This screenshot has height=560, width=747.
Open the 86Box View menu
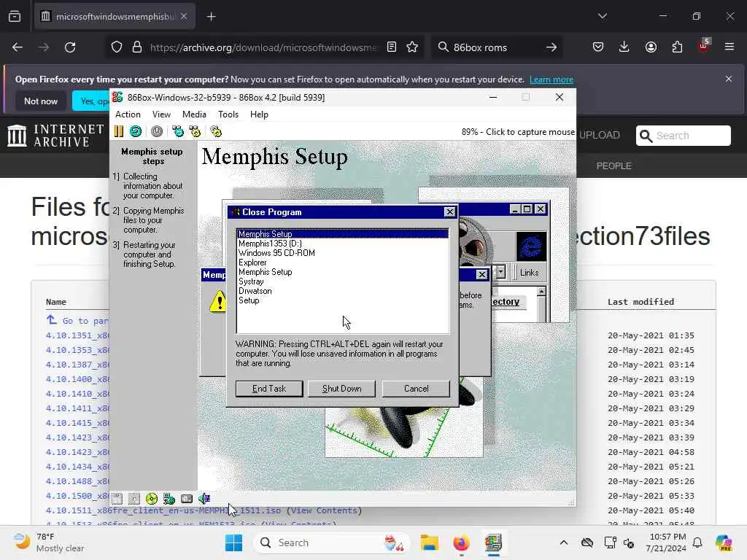tap(161, 114)
